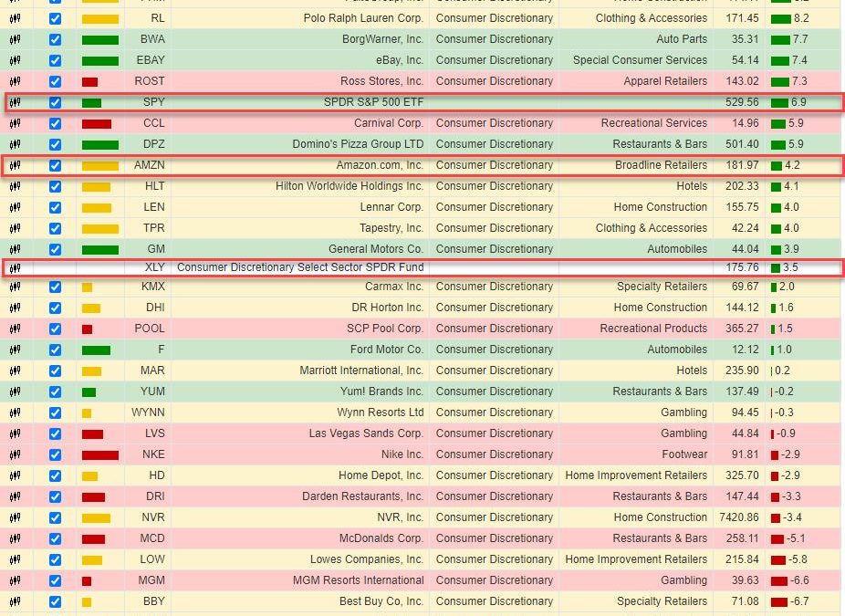Uncheck the LOW row checkbox

coord(55,560)
